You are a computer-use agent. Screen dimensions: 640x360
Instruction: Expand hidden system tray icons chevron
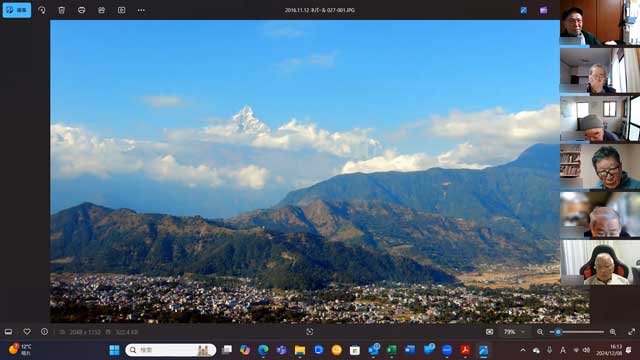(x=523, y=350)
